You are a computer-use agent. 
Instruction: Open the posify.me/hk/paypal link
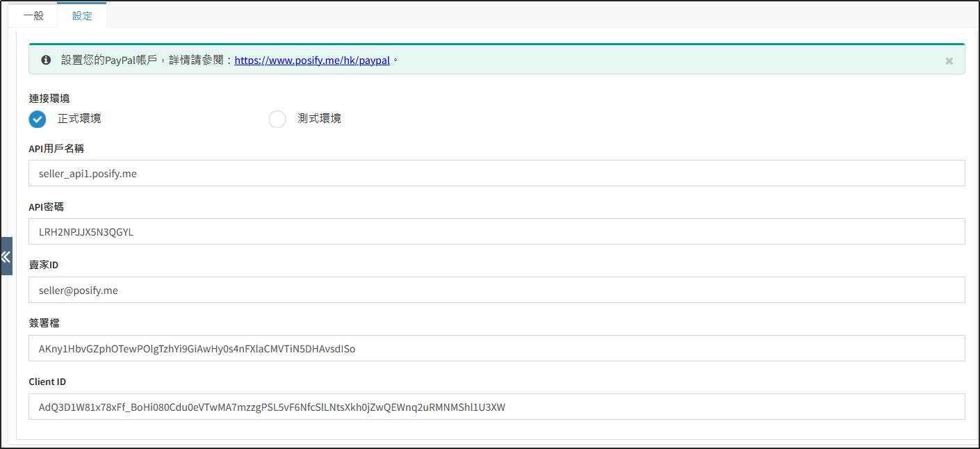pyautogui.click(x=312, y=60)
